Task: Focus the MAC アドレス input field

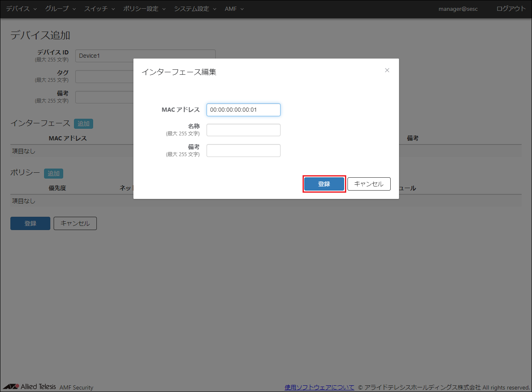Action: [x=243, y=110]
